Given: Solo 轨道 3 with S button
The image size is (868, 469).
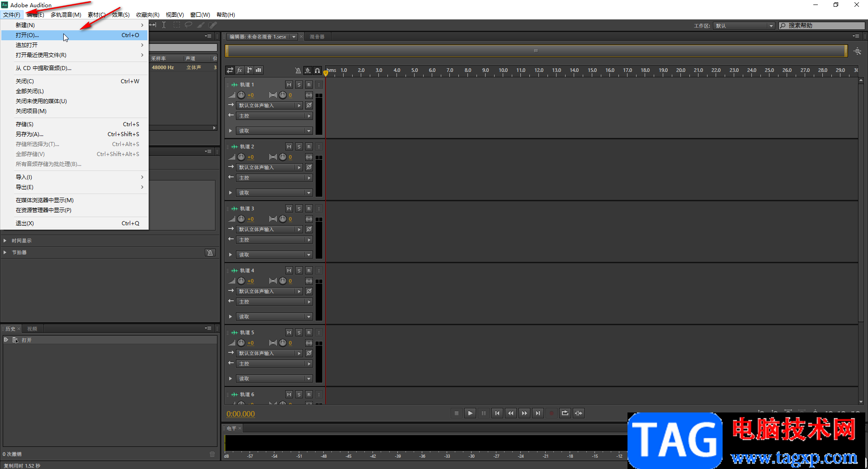Looking at the screenshot, I should pyautogui.click(x=299, y=208).
